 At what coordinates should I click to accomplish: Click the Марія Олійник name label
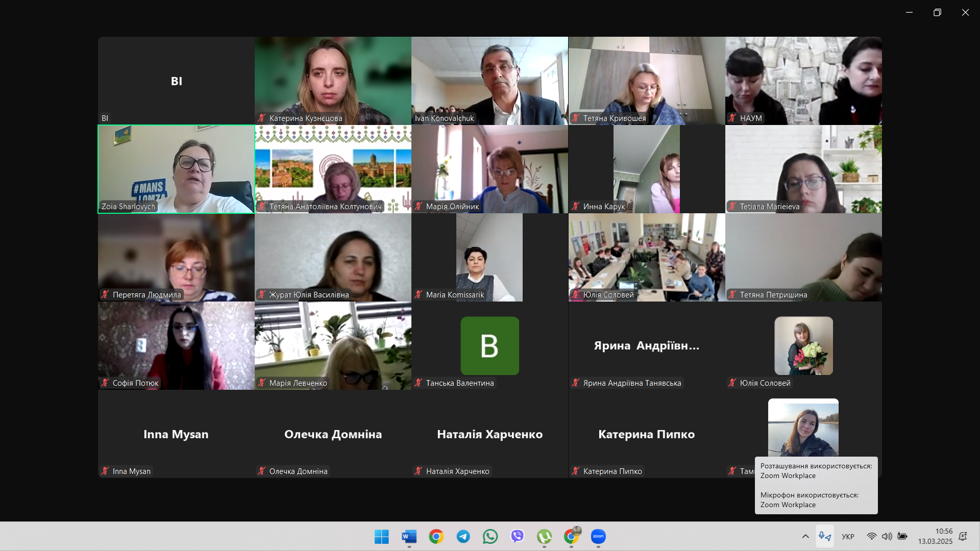point(453,207)
